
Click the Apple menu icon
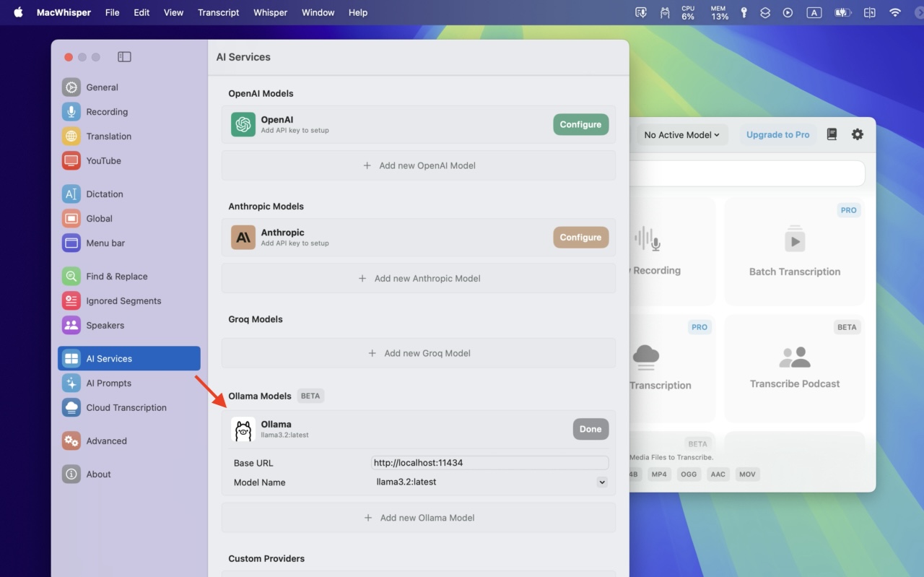(x=18, y=12)
